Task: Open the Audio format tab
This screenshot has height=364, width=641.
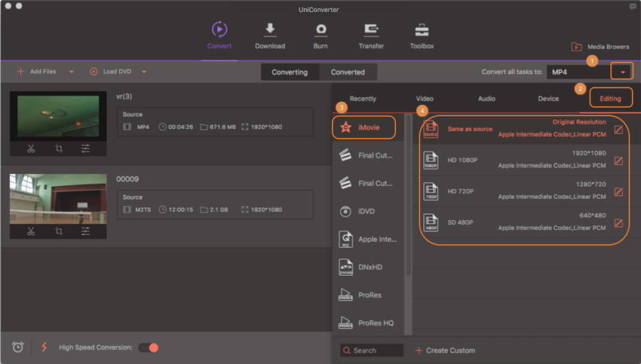Action: coord(486,99)
